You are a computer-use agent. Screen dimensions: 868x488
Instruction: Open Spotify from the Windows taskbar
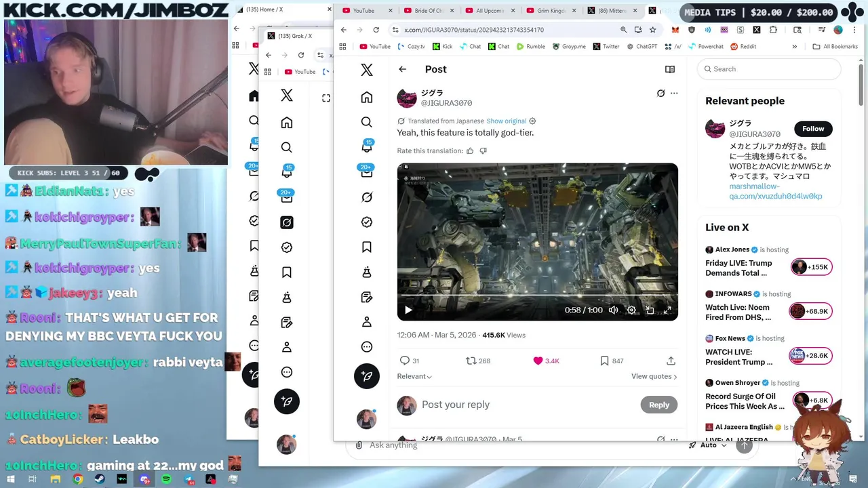[x=167, y=479]
